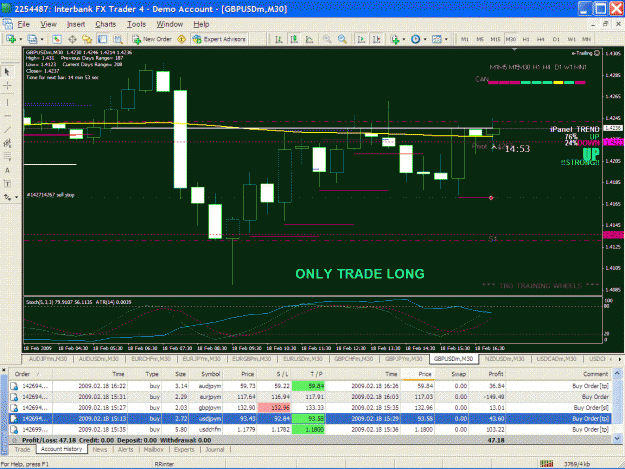Image resolution: width=625 pixels, height=469 pixels.
Task: Expand the Indicators dropdown arrow
Action: (x=404, y=39)
